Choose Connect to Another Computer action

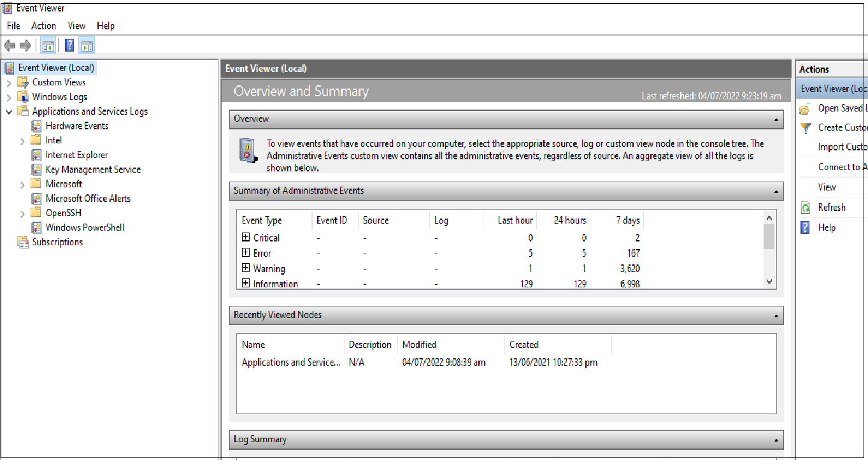(843, 167)
